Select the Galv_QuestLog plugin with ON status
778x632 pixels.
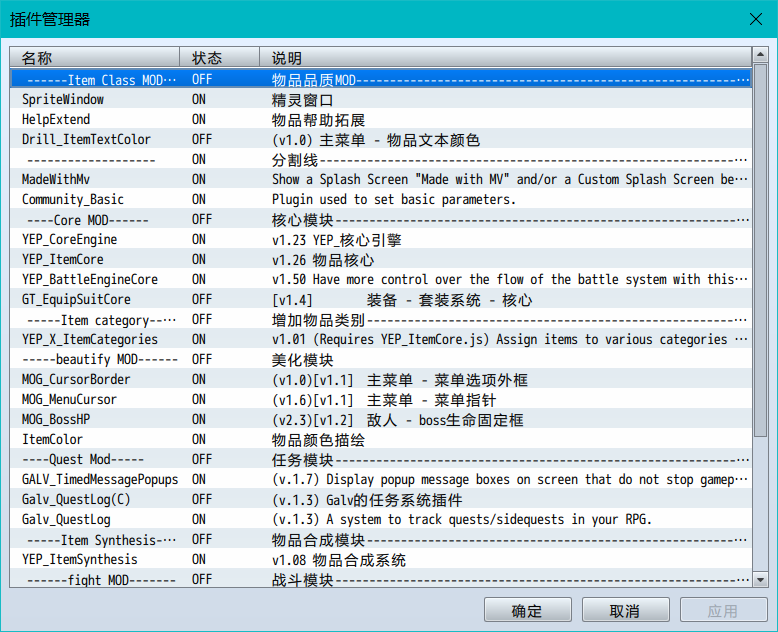(380, 519)
